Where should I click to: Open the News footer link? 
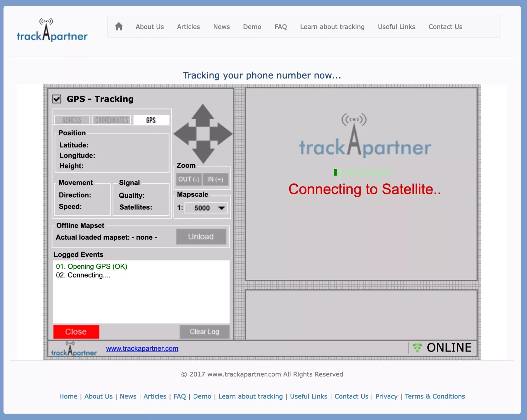click(x=128, y=396)
